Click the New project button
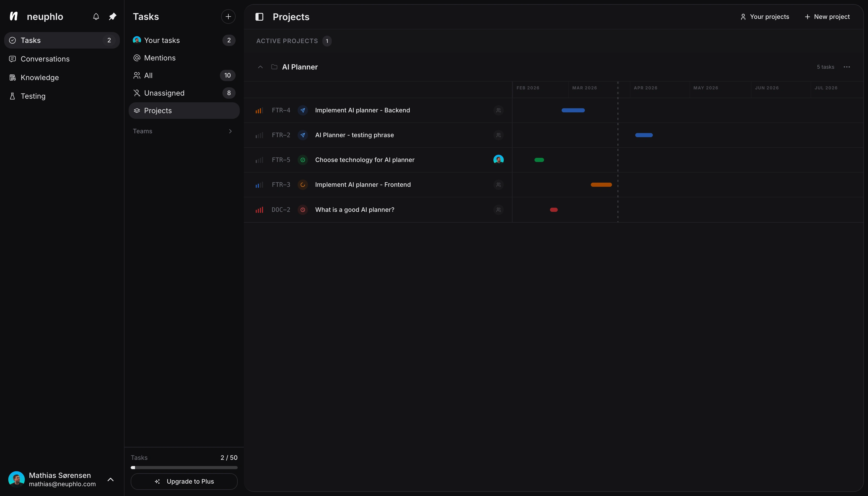Image resolution: width=868 pixels, height=496 pixels. (827, 16)
